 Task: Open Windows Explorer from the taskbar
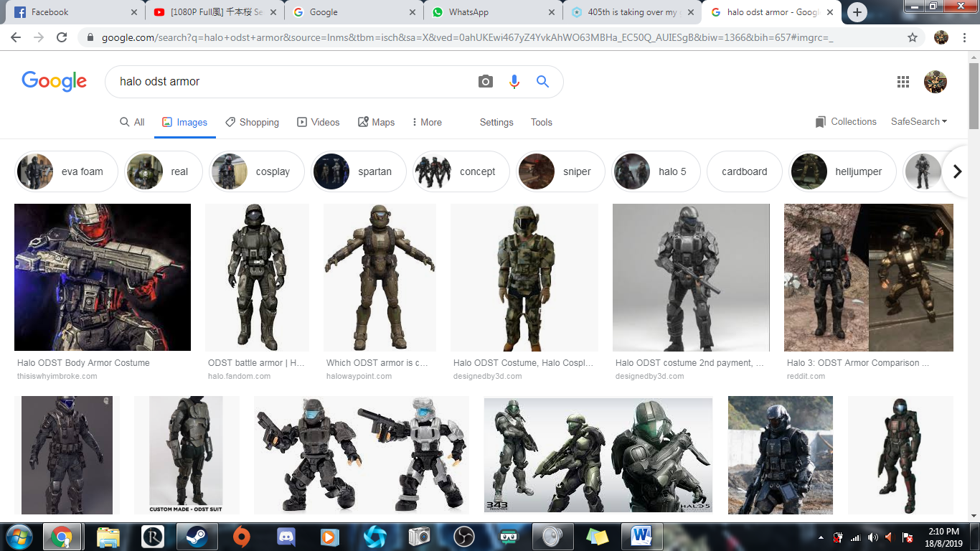pos(108,537)
